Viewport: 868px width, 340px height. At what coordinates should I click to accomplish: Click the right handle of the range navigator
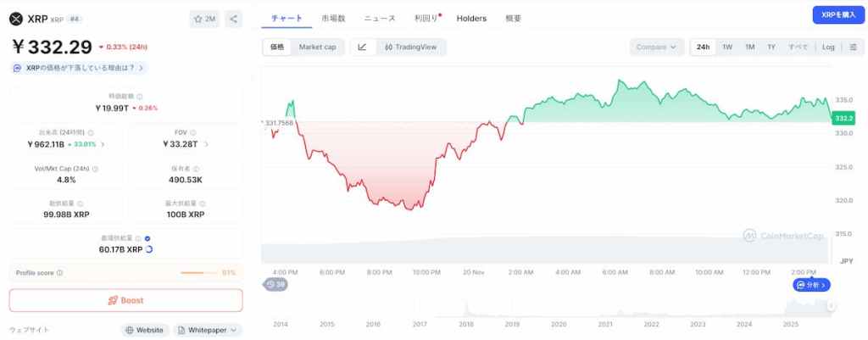(x=831, y=306)
